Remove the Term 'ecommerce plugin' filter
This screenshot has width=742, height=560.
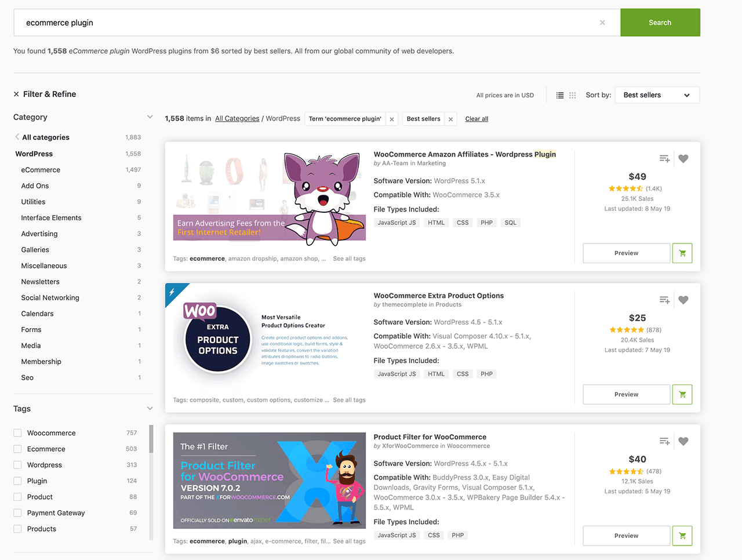(392, 119)
